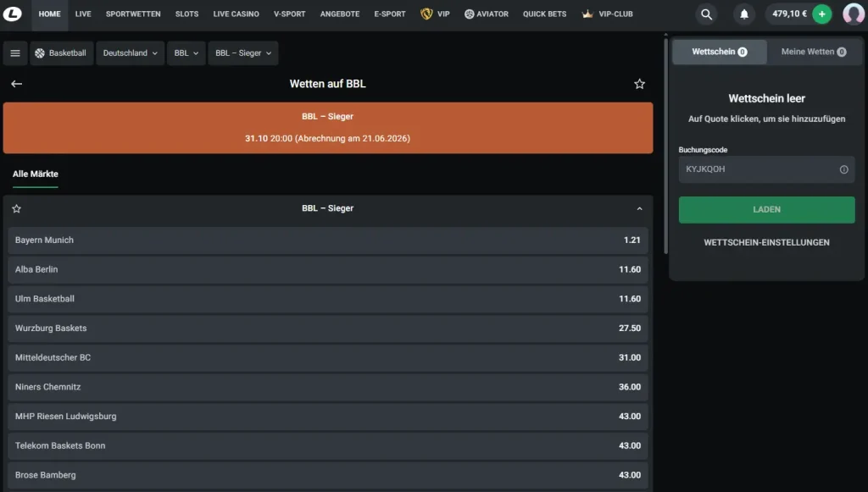Open the BBL league dropdown
This screenshot has width=868, height=492.
(186, 53)
